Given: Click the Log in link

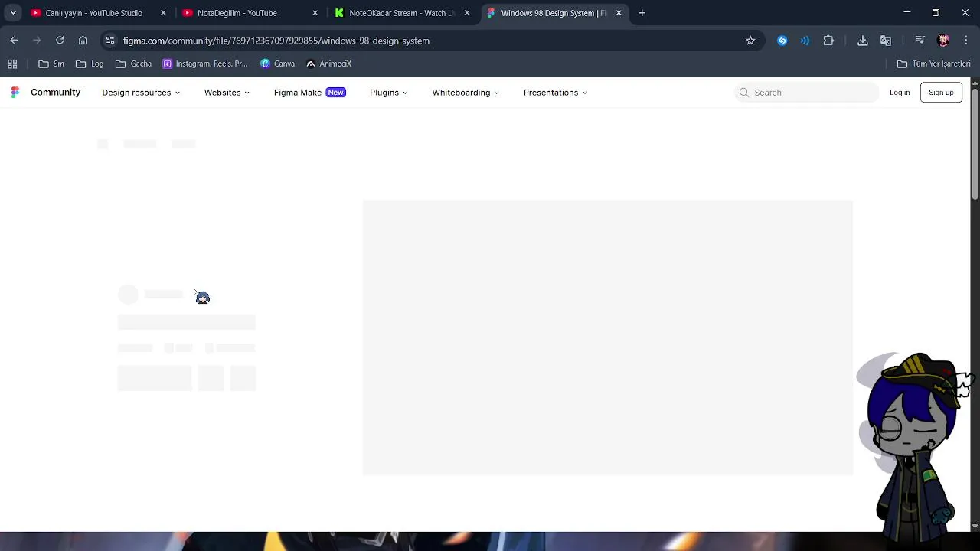Looking at the screenshot, I should pyautogui.click(x=900, y=93).
